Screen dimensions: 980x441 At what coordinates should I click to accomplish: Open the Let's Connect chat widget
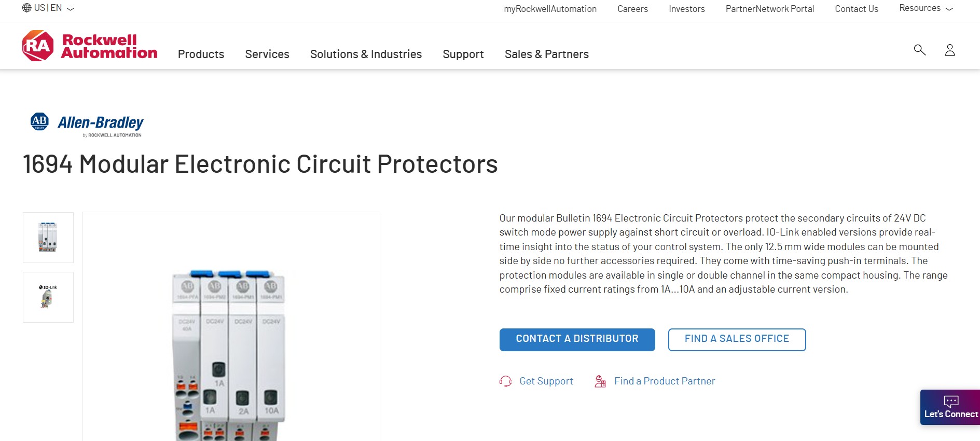[950, 407]
